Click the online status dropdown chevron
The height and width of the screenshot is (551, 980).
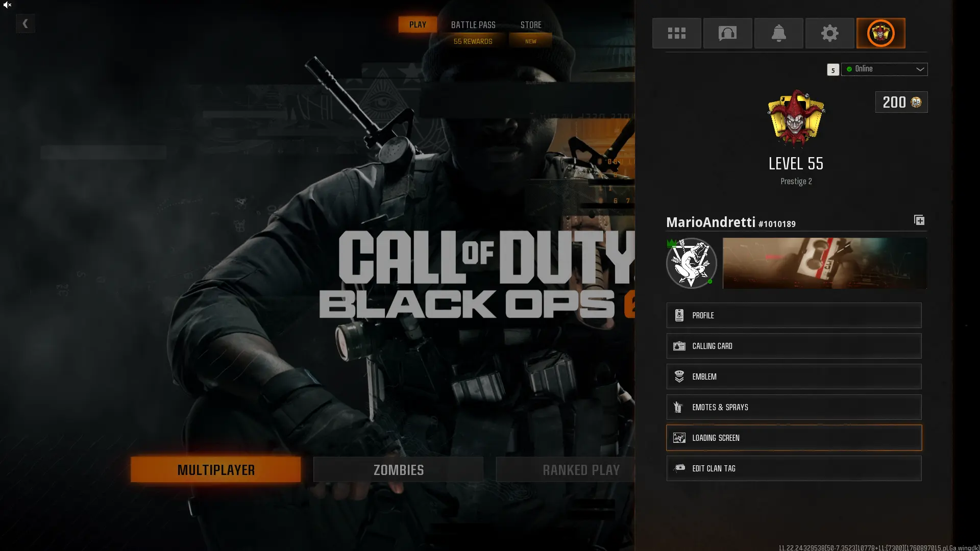point(920,69)
